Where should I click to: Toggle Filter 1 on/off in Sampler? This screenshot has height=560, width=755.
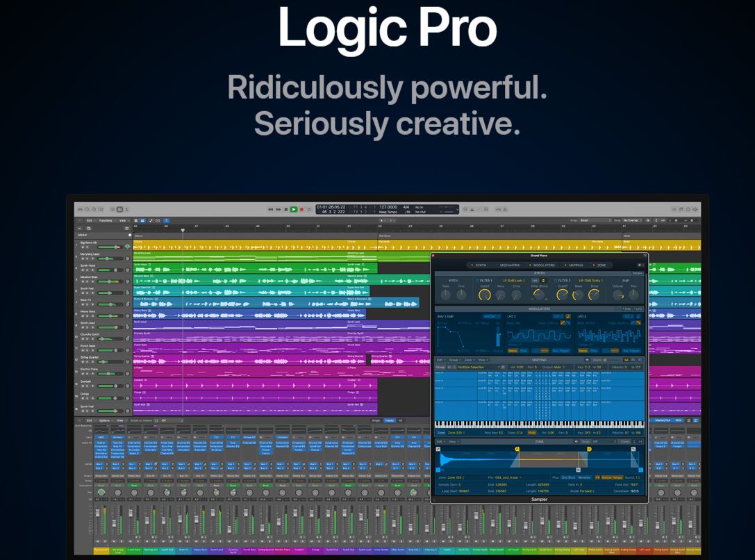pos(477,281)
